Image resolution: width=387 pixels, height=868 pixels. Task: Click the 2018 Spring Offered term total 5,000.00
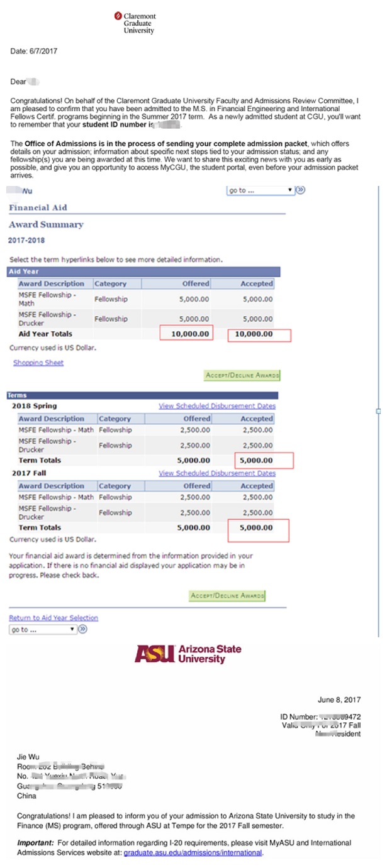(x=194, y=460)
